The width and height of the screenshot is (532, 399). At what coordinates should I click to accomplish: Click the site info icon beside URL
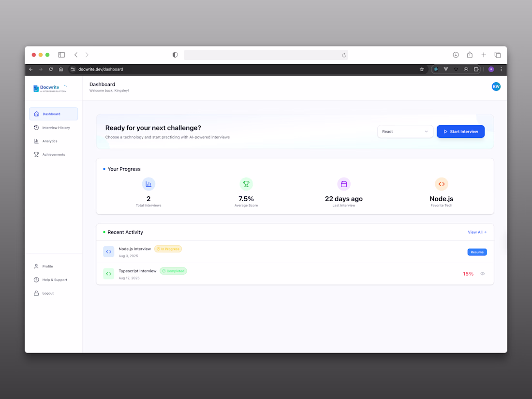click(73, 69)
